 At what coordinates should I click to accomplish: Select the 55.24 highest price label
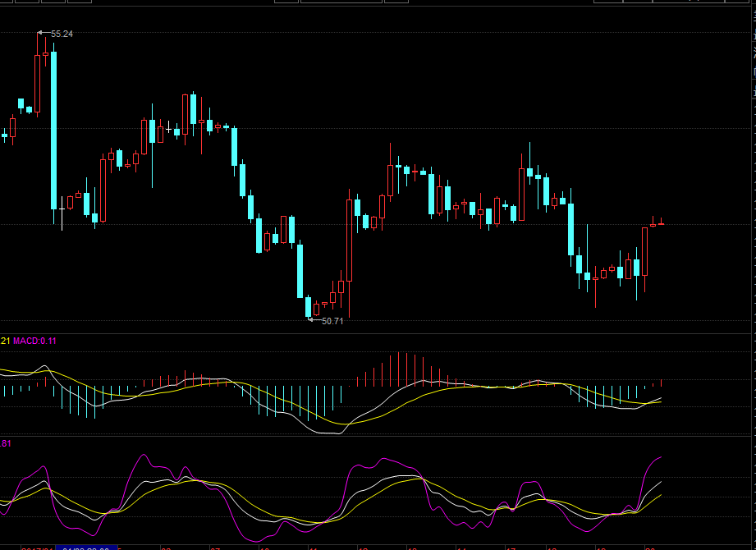tap(62, 34)
